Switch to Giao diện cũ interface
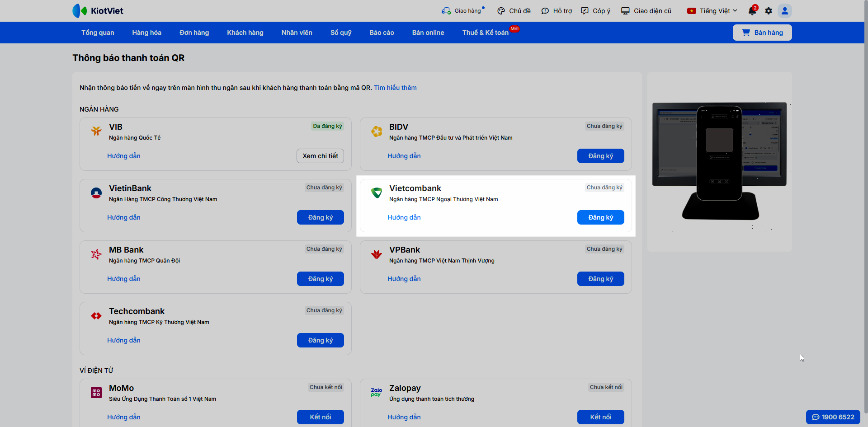868x427 pixels. (646, 11)
